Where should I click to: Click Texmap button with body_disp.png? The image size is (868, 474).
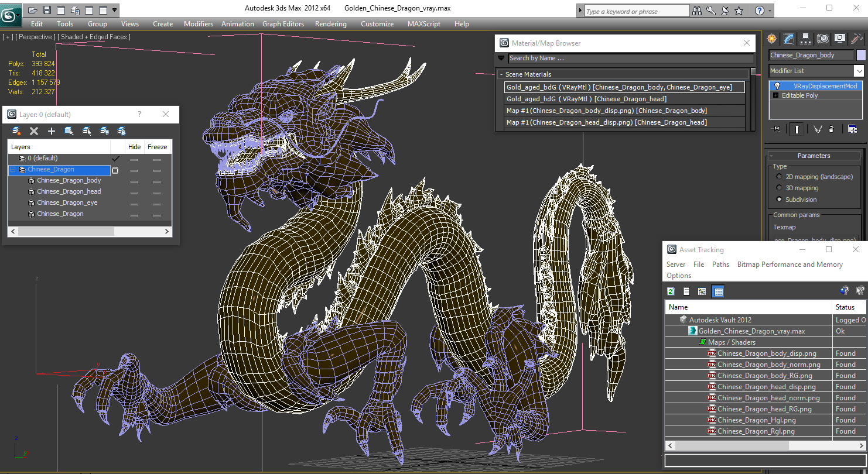tap(815, 239)
